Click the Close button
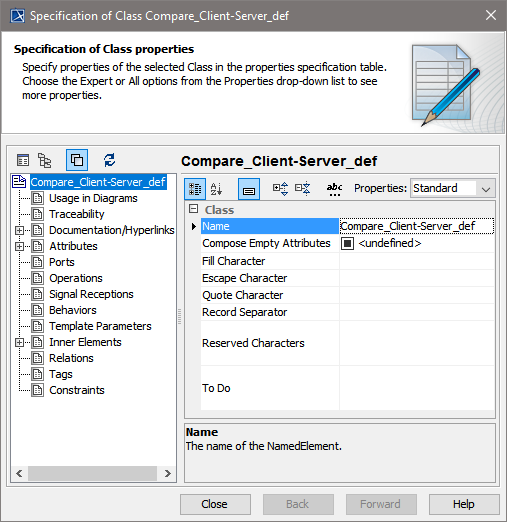The height and width of the screenshot is (522, 507). pyautogui.click(x=215, y=504)
